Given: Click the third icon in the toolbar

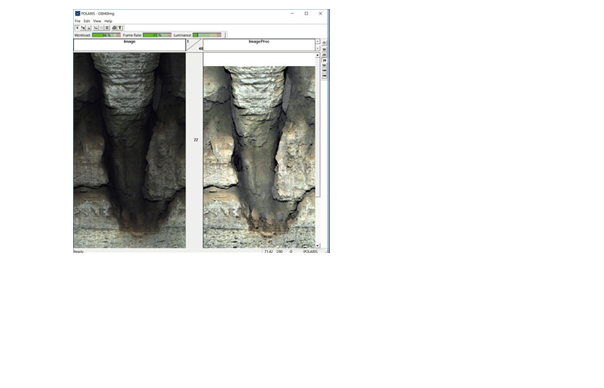Looking at the screenshot, I should [89, 28].
